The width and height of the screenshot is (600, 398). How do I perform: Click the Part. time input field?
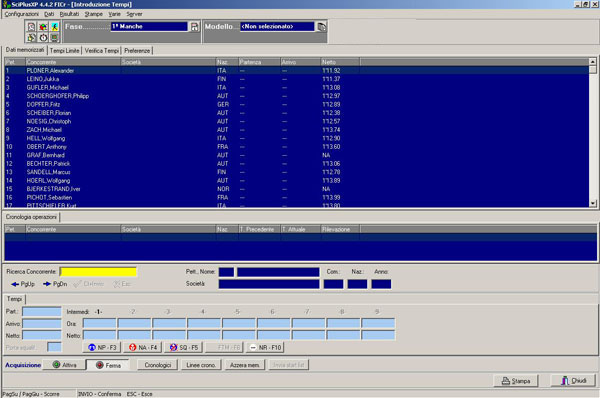42,312
